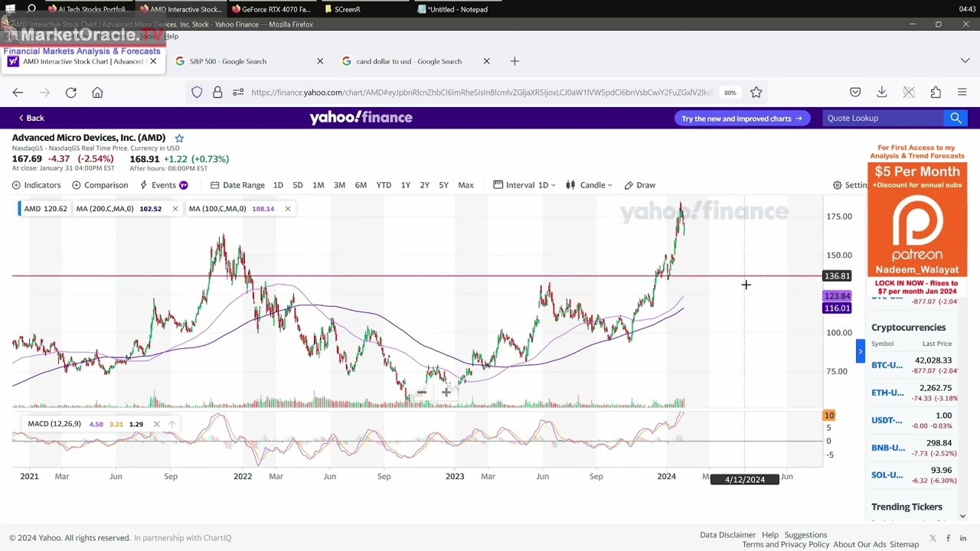This screenshot has height=551, width=980.
Task: Open the Pocket save icon
Action: click(x=855, y=93)
